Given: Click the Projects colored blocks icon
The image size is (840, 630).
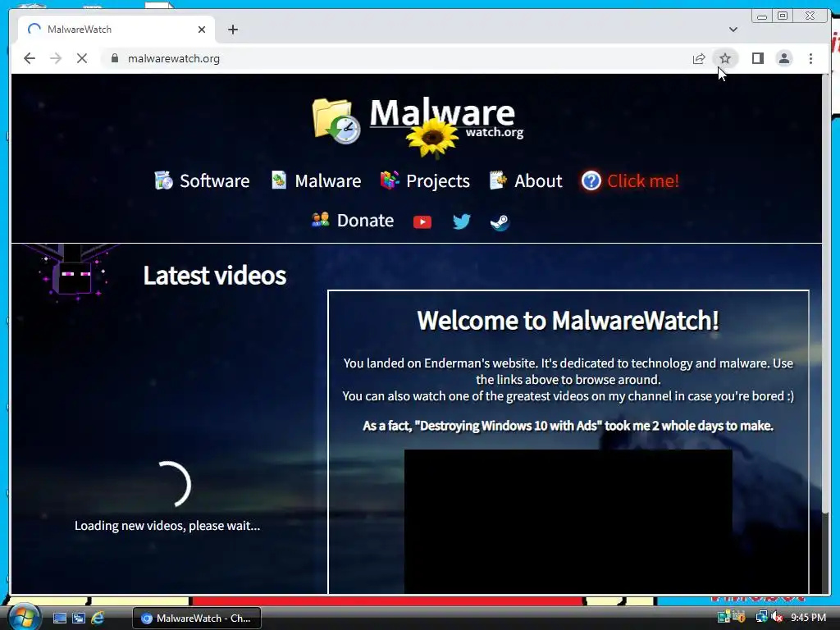Looking at the screenshot, I should 390,180.
